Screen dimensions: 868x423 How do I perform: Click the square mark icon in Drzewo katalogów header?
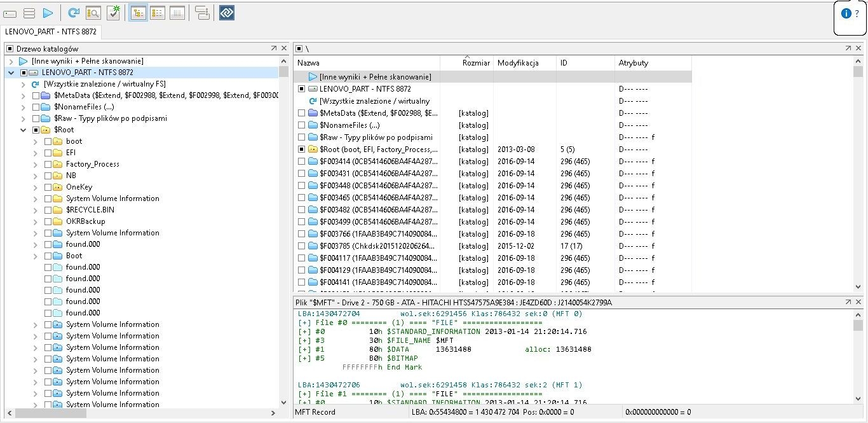point(10,48)
